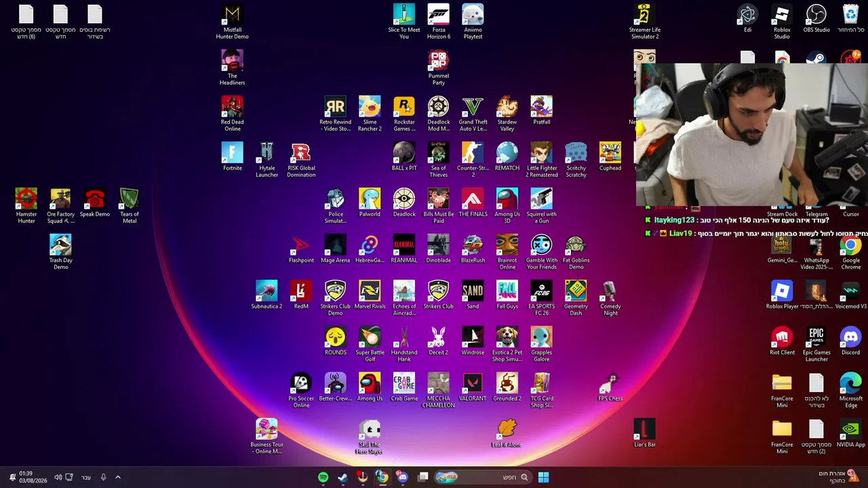
Task: Open the Pummel Party icon
Action: (x=438, y=68)
